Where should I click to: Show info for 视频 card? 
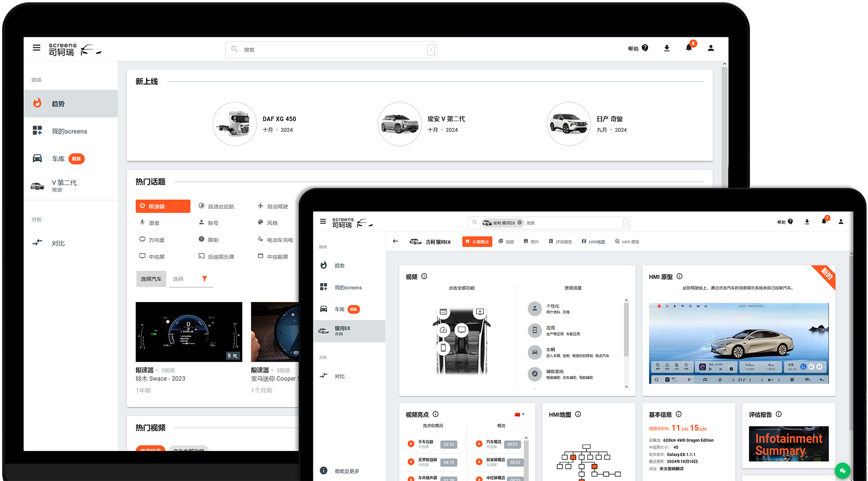tap(424, 277)
